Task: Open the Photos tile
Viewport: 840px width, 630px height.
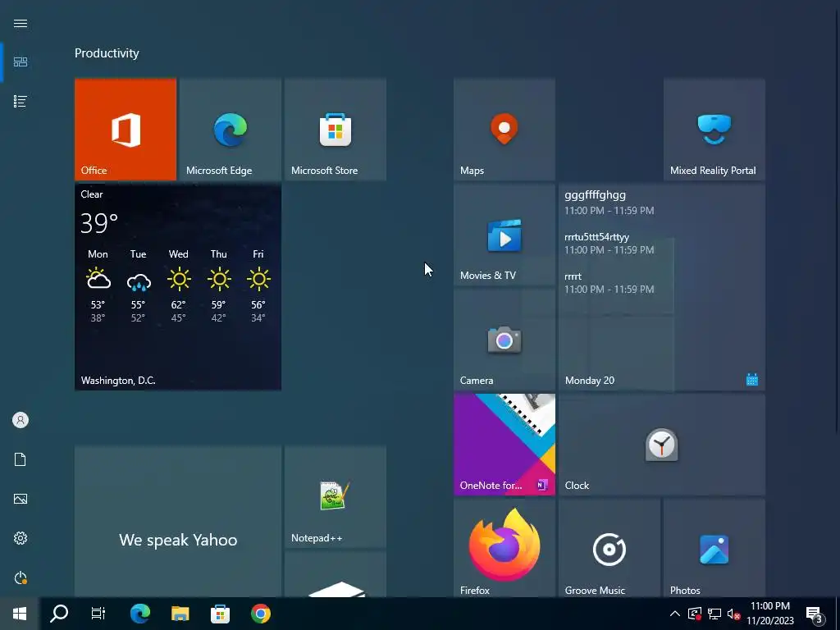Action: (714, 547)
